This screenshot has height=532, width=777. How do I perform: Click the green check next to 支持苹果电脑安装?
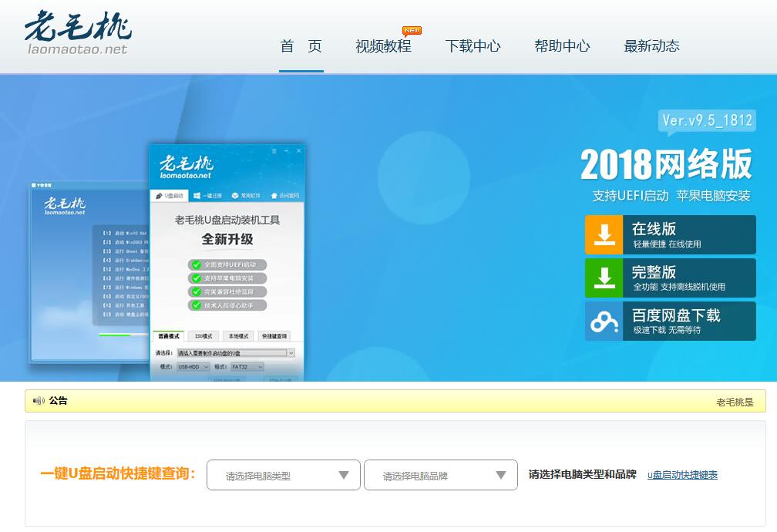point(197,278)
